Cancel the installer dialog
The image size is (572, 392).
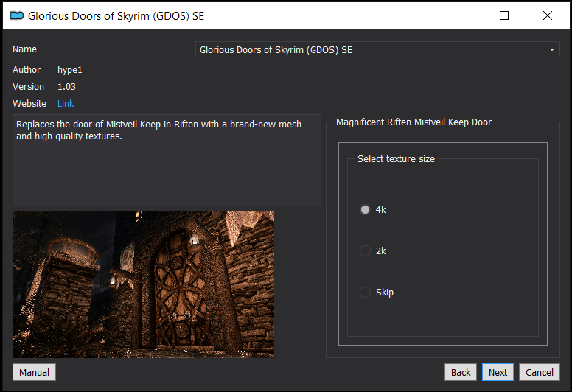pyautogui.click(x=539, y=372)
